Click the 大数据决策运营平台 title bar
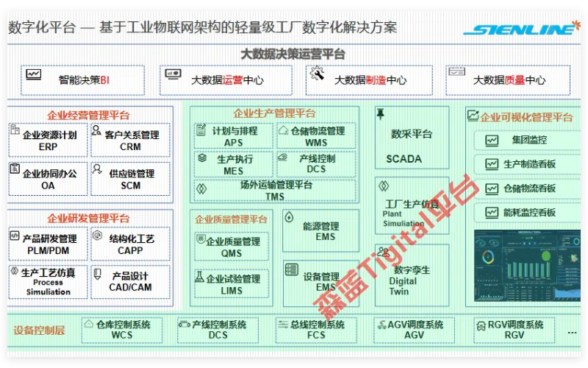Viewport: 588px width, 368px height. point(293,54)
